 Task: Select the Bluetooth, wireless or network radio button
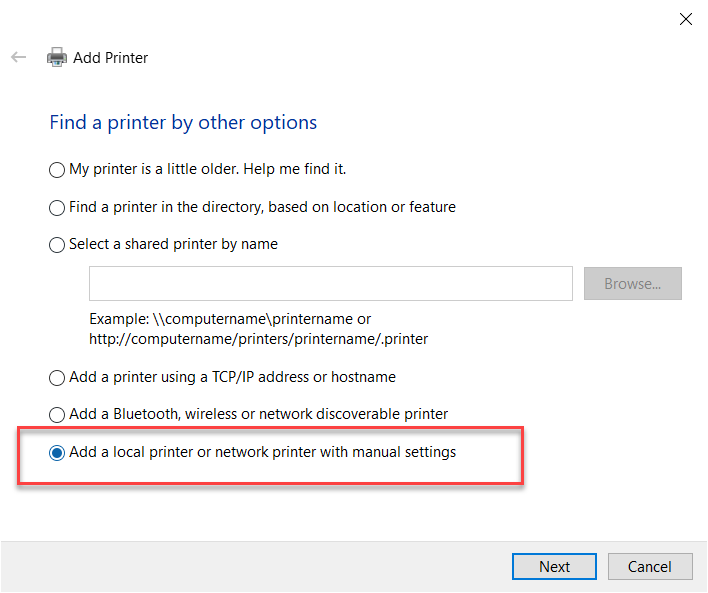point(57,415)
